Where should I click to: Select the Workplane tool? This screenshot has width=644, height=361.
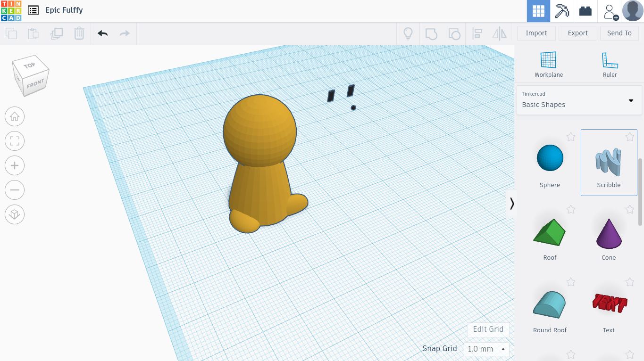(549, 65)
